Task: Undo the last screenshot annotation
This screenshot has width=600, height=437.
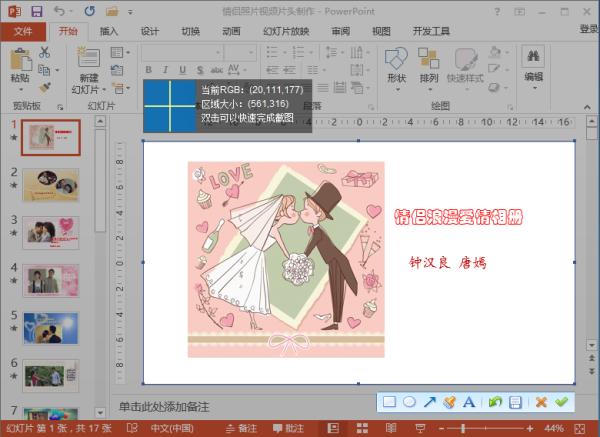Action: pyautogui.click(x=495, y=402)
